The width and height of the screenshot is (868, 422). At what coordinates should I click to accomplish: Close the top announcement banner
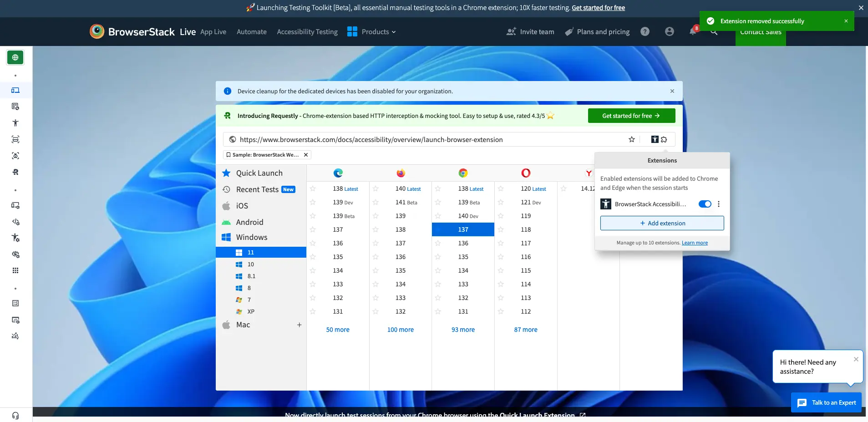click(x=861, y=8)
